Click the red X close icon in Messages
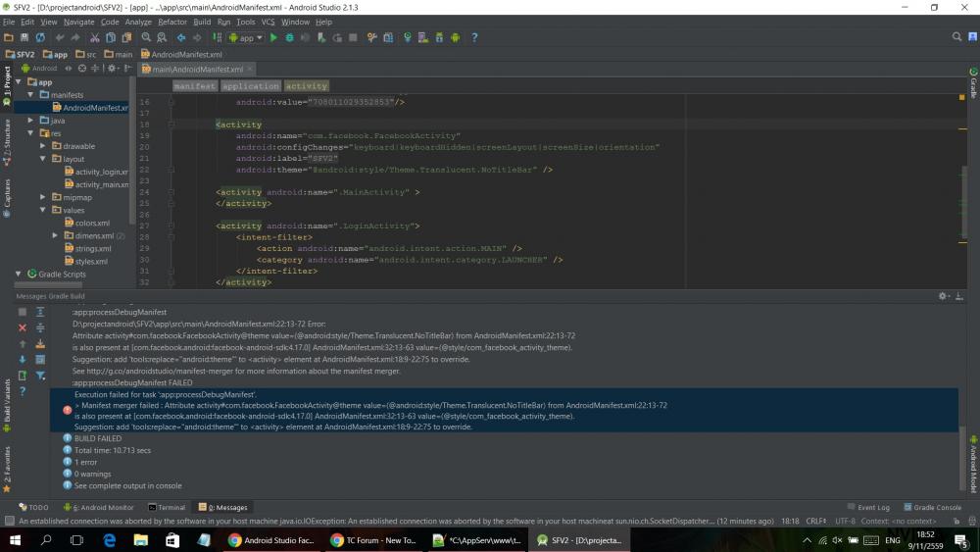This screenshot has height=552, width=980. pyautogui.click(x=23, y=327)
